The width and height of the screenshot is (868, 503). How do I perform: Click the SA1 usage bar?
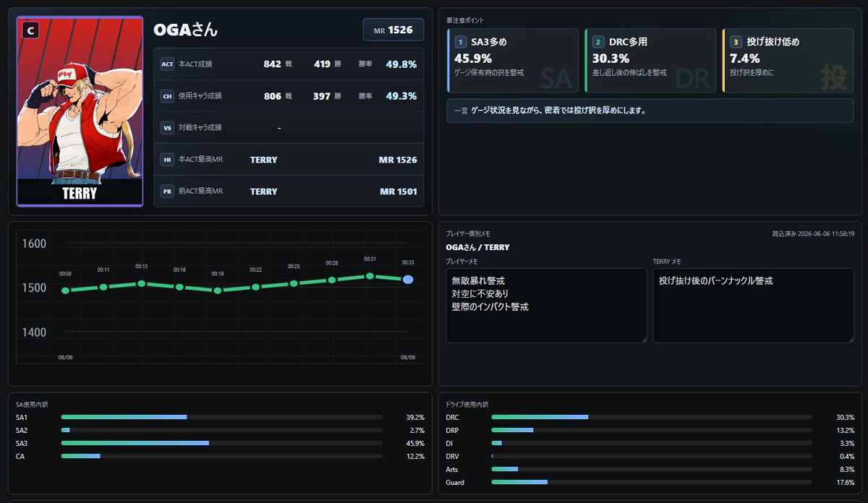222,417
